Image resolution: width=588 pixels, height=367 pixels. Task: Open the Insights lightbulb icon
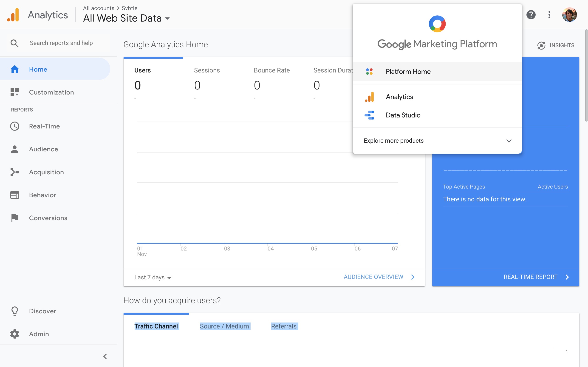point(542,45)
